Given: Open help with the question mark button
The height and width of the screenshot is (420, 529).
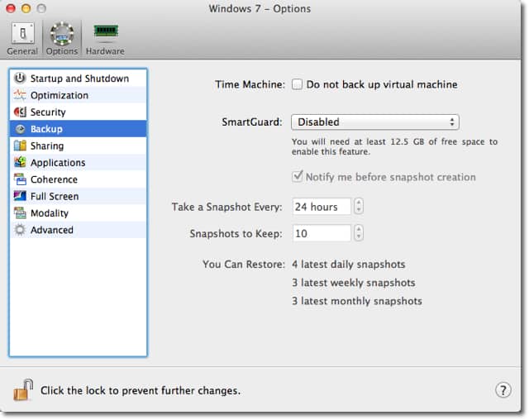Looking at the screenshot, I should 503,390.
